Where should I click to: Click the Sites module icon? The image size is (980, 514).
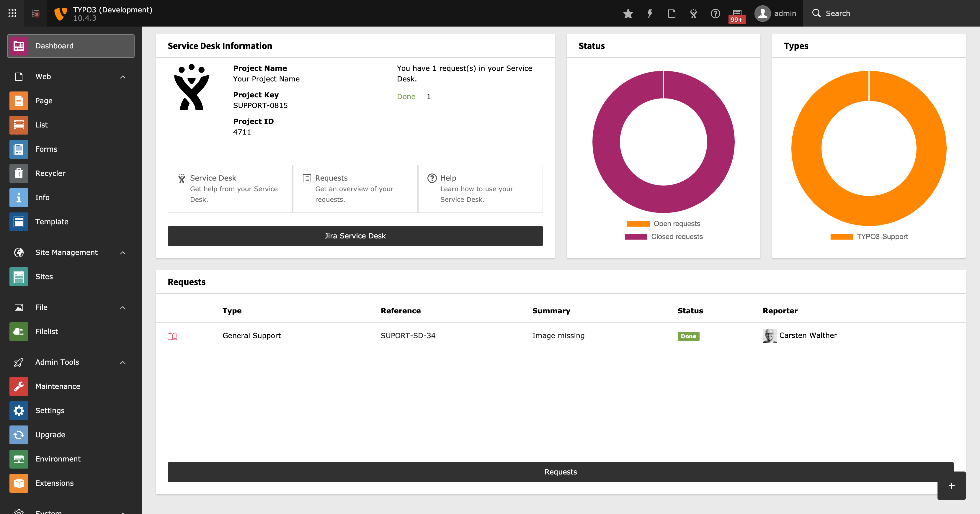19,277
